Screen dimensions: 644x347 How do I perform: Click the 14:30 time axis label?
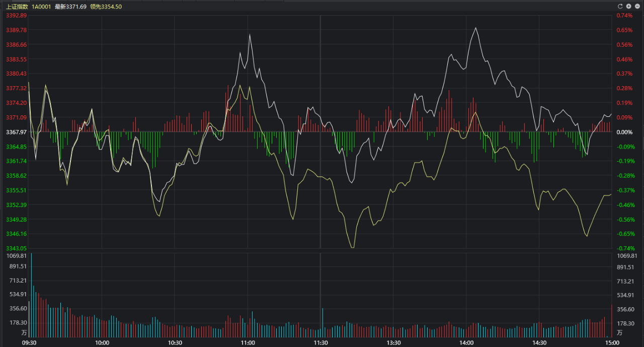(x=539, y=342)
